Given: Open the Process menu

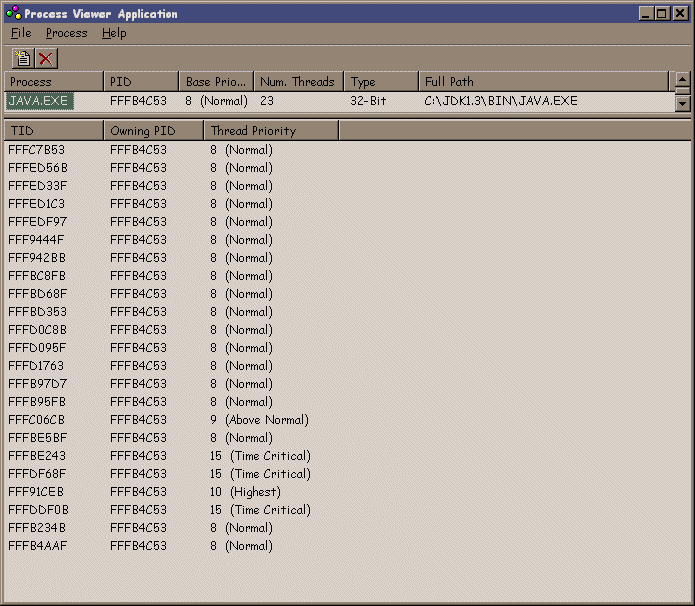Looking at the screenshot, I should (x=66, y=33).
